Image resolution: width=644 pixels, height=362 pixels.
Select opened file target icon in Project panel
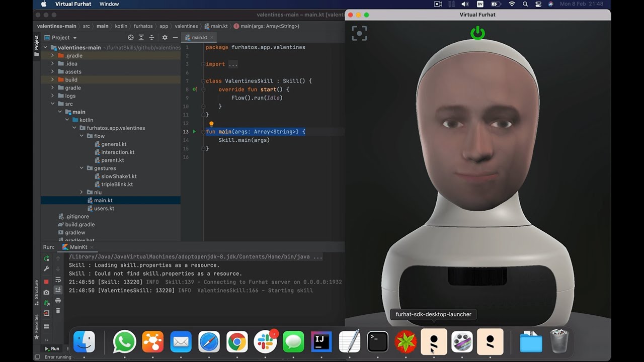click(x=131, y=38)
